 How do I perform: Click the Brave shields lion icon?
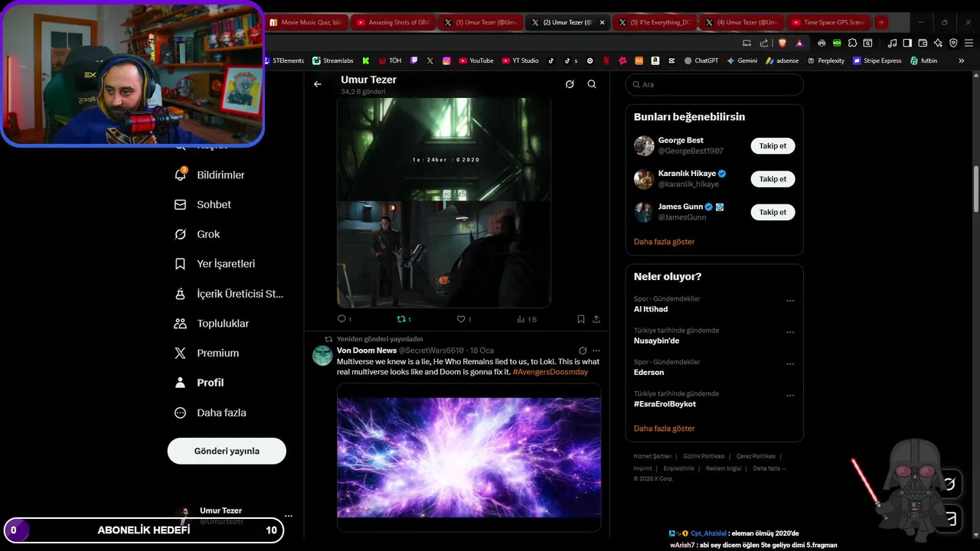click(x=782, y=43)
